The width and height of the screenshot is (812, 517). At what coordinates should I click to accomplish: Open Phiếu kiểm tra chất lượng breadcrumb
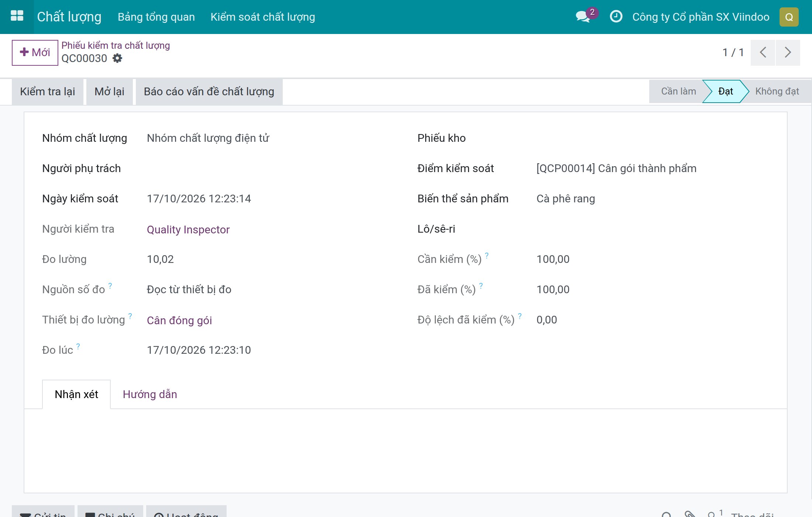click(x=116, y=45)
